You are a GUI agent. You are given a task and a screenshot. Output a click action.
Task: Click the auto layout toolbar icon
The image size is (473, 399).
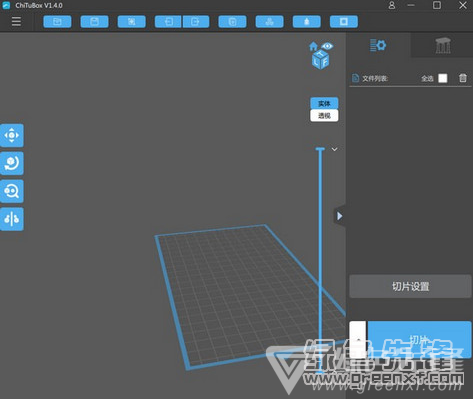pos(269,22)
